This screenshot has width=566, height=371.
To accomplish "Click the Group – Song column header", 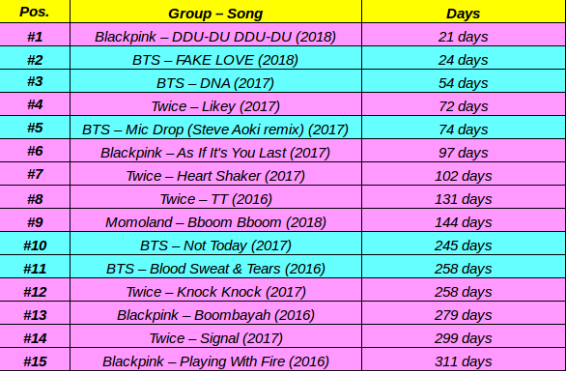I will coord(215,12).
